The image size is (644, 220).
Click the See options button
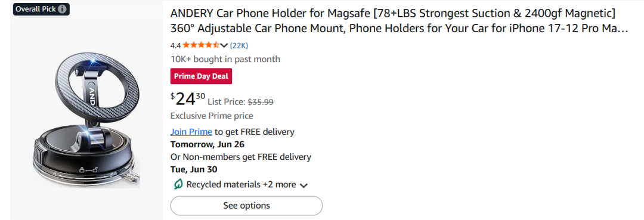(x=246, y=206)
